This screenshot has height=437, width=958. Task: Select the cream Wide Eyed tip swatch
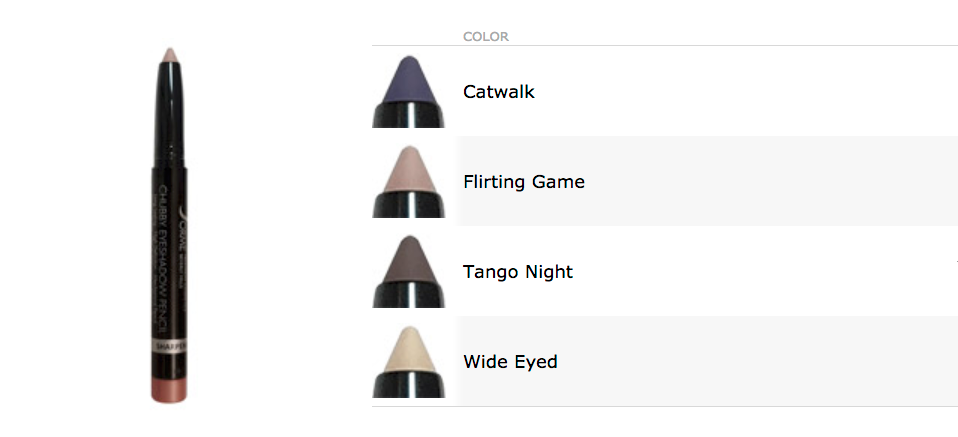click(408, 353)
